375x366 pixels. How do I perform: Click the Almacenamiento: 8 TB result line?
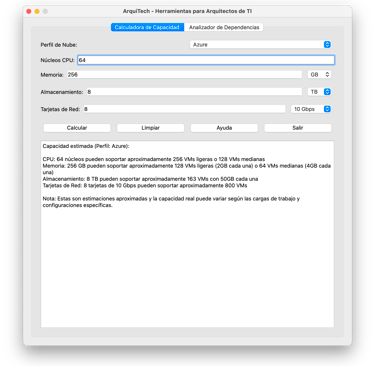150,179
